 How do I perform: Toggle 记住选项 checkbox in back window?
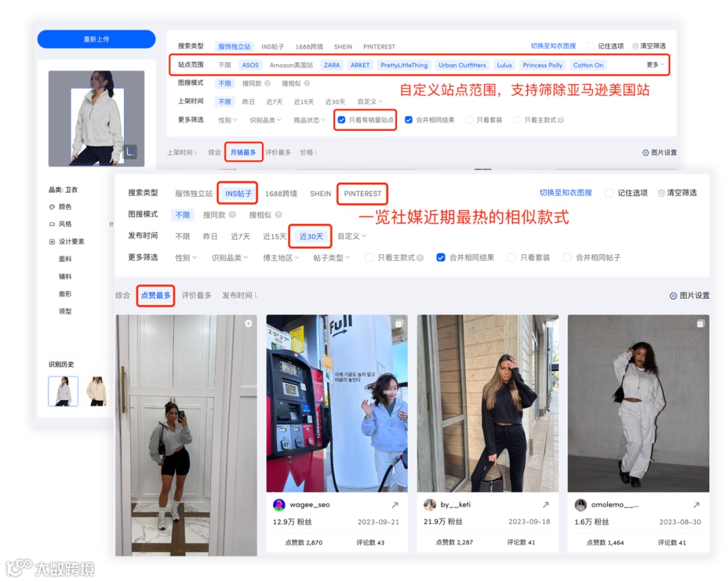590,46
